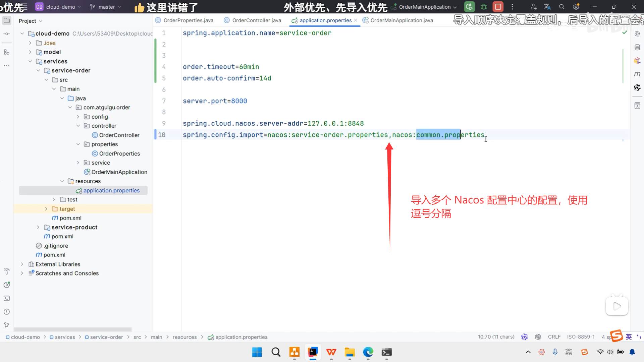Switch to the OrderController.java tab
The height and width of the screenshot is (362, 644).
(x=256, y=20)
